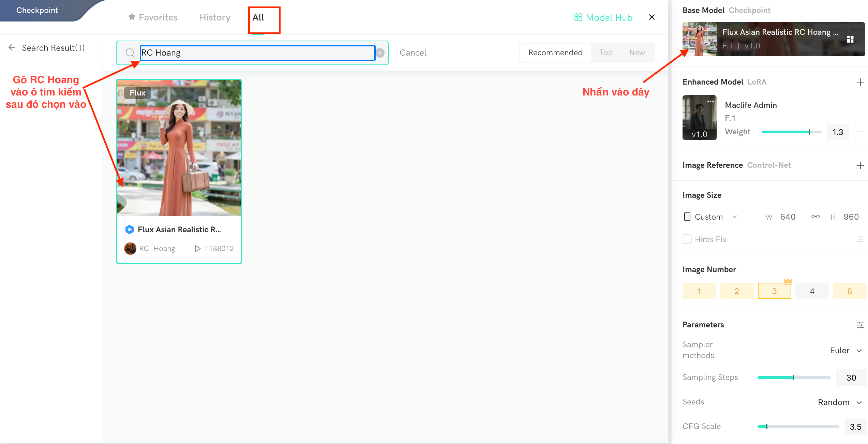
Task: Select the Top sorting option
Action: [x=606, y=53]
